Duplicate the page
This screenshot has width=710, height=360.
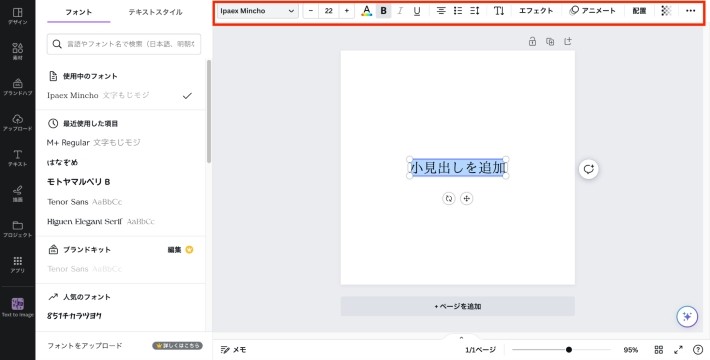point(550,42)
